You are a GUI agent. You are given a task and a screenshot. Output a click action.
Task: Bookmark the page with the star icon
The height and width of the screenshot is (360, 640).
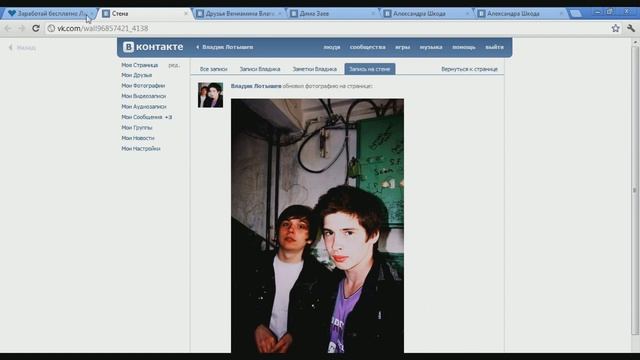[x=616, y=28]
